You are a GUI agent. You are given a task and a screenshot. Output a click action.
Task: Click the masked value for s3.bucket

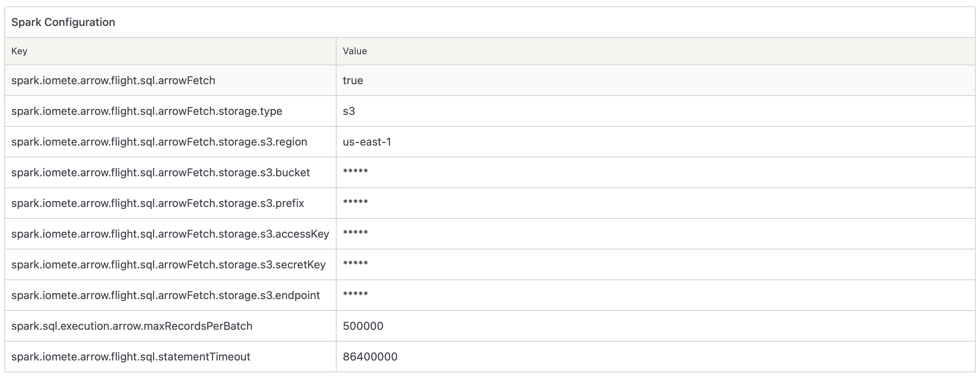[x=355, y=172]
